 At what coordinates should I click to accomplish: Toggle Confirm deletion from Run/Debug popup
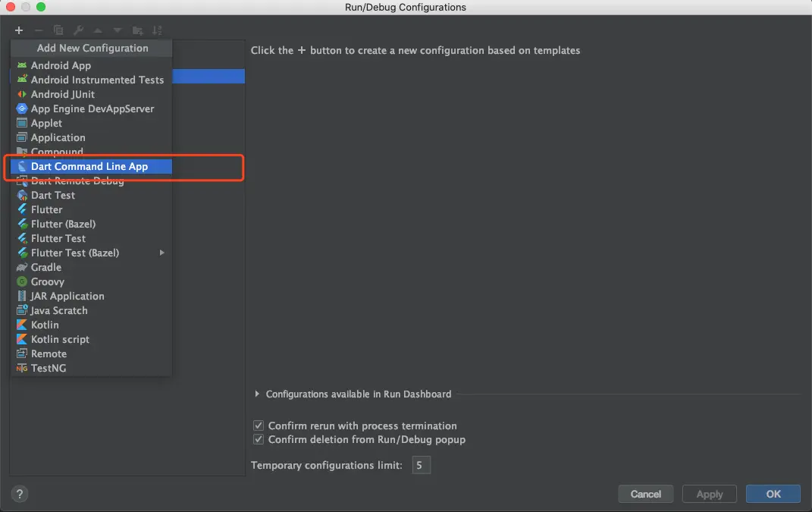click(x=259, y=440)
